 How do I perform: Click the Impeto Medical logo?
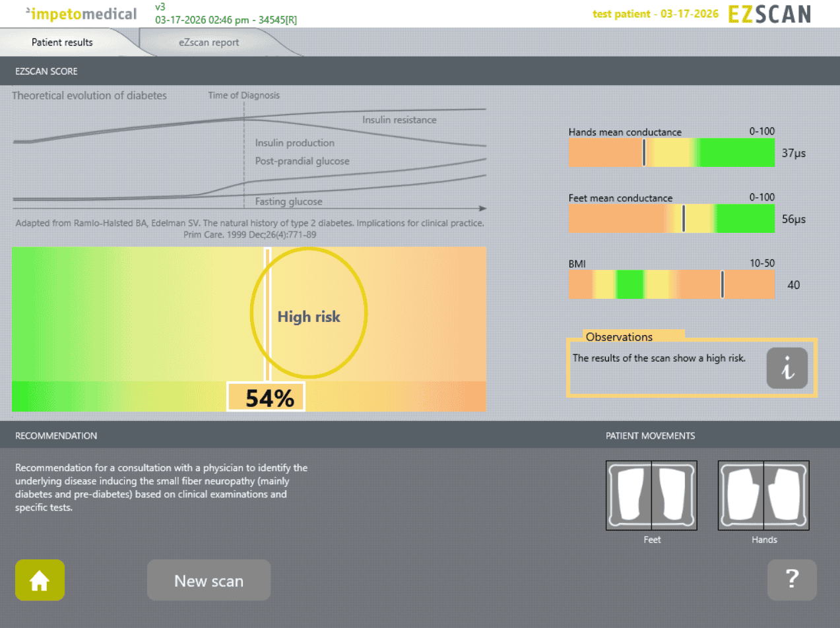[x=81, y=14]
